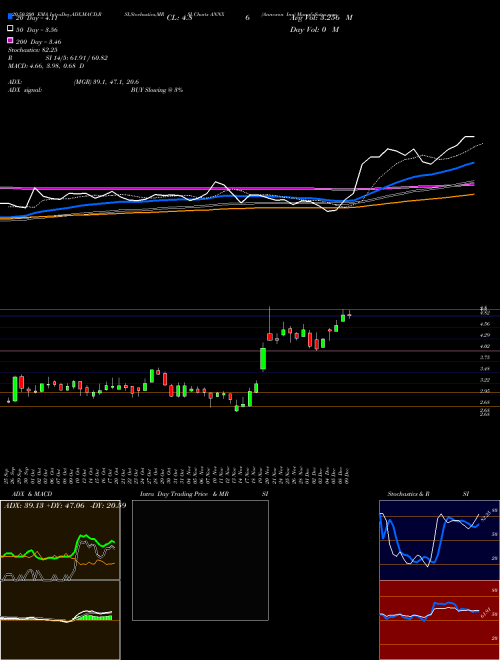Click the 'CL: 4.8' closing price label

point(179,18)
